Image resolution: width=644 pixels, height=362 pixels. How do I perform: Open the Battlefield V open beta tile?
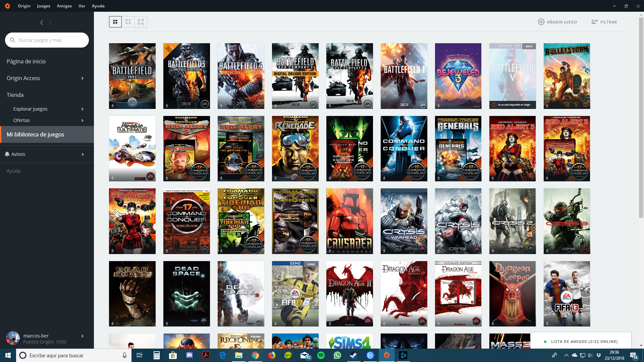coord(513,76)
